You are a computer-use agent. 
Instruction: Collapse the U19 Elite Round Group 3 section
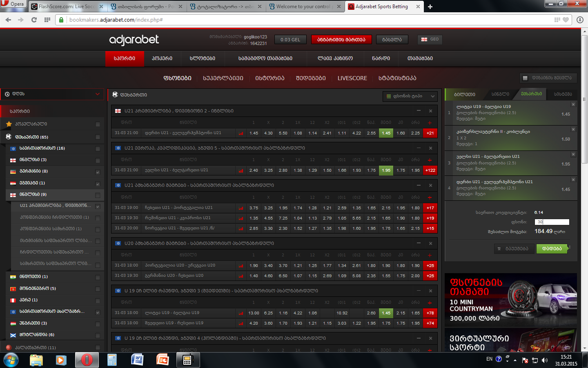pos(419,291)
